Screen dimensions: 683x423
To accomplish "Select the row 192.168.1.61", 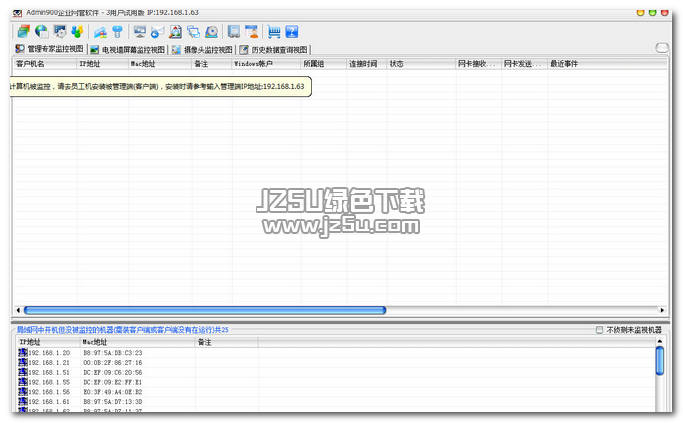I will click(x=335, y=402).
